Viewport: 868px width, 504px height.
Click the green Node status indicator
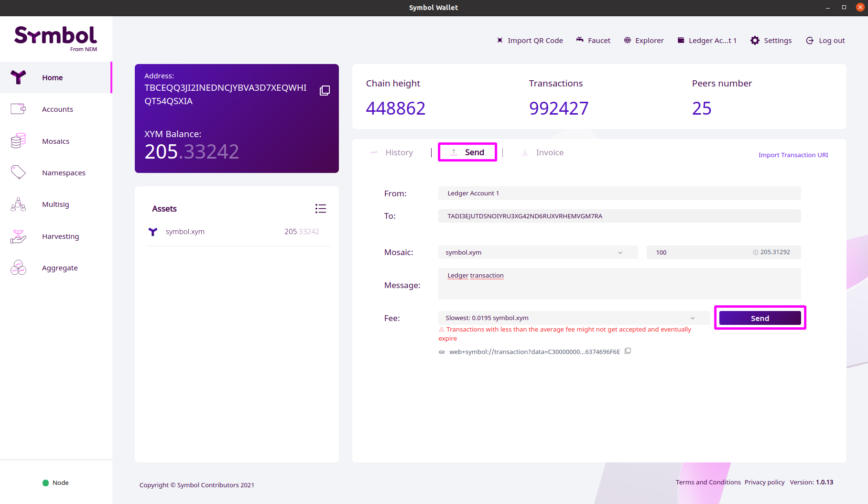[46, 483]
